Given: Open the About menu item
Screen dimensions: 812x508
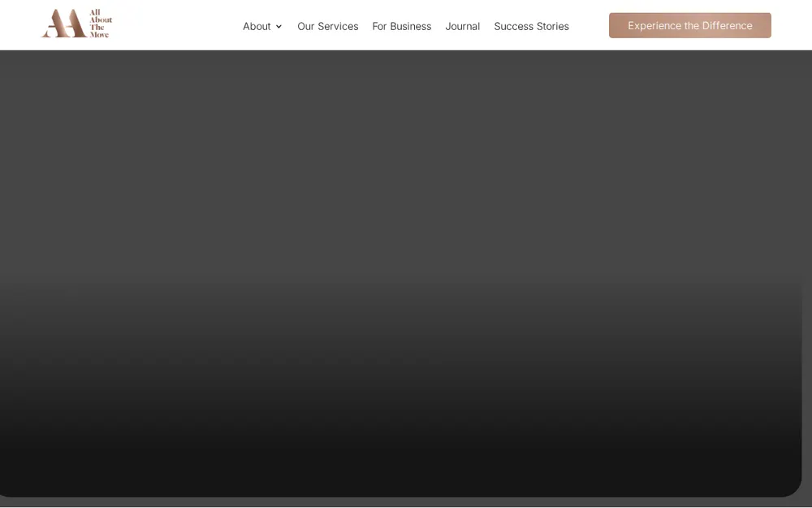Looking at the screenshot, I should 257,26.
